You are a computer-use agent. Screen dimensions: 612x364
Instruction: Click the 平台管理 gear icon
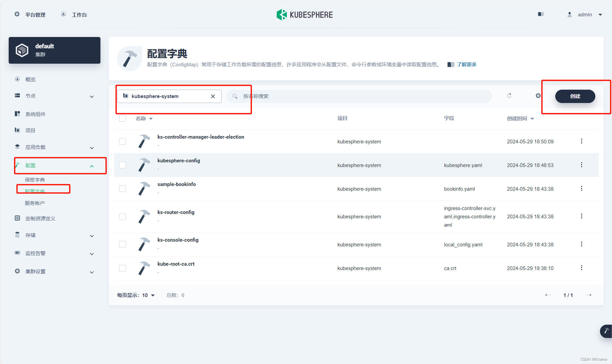point(17,14)
